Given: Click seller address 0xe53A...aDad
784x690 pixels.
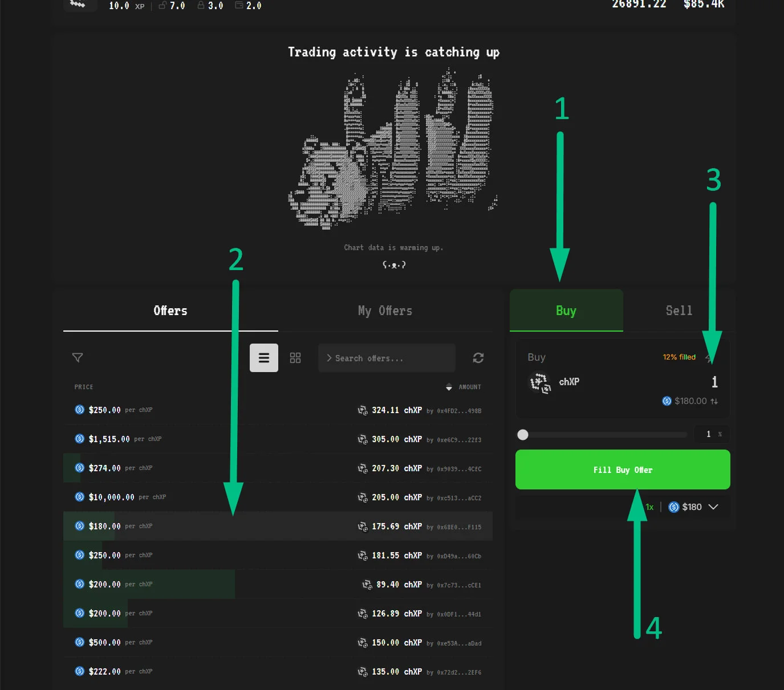Looking at the screenshot, I should click(x=459, y=643).
